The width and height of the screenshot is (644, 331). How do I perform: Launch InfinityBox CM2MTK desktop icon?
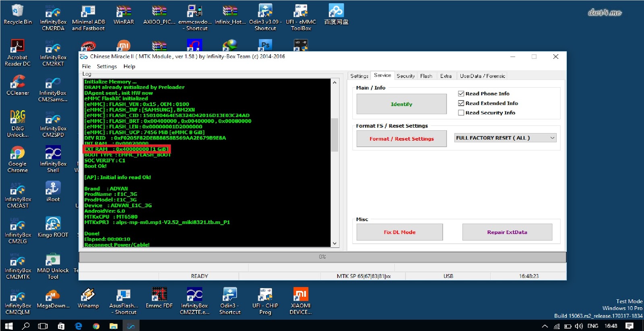[x=18, y=266]
